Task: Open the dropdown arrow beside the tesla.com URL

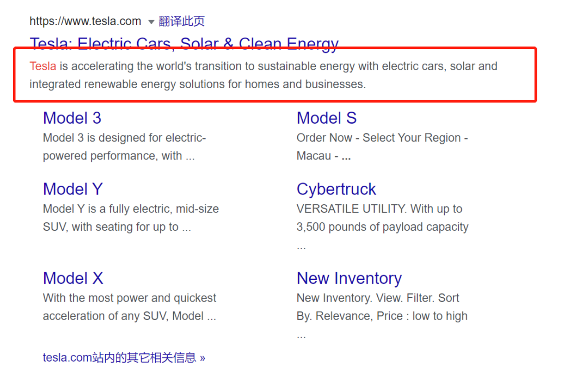Action: [151, 22]
